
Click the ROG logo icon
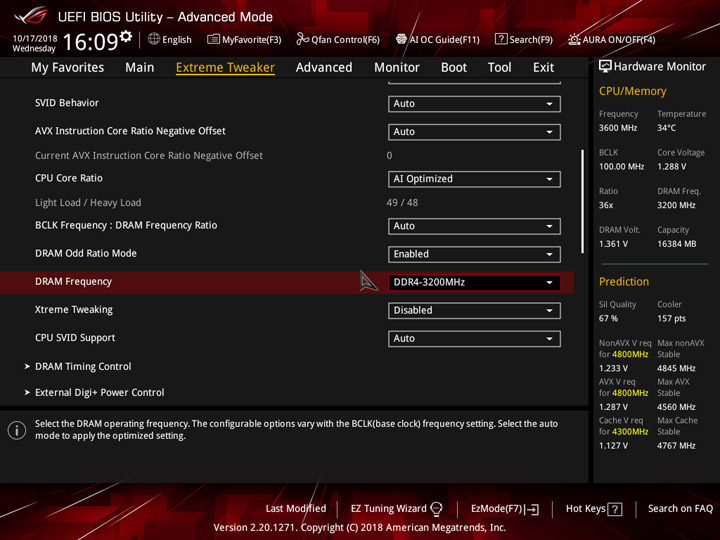coord(31,16)
